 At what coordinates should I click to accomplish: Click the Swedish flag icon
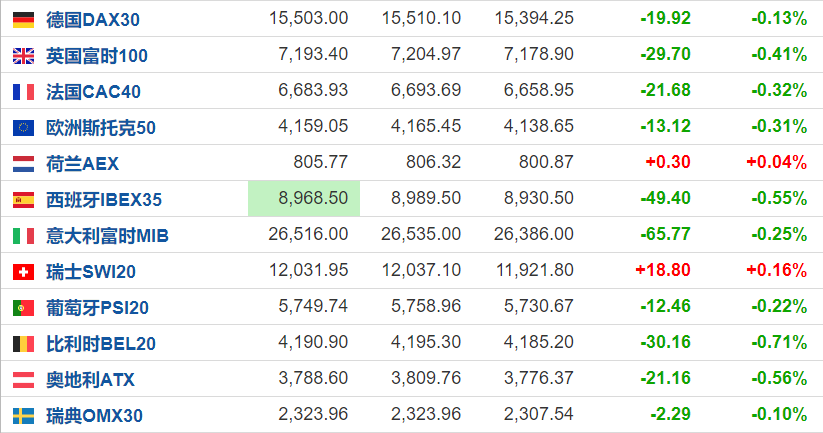pyautogui.click(x=24, y=416)
